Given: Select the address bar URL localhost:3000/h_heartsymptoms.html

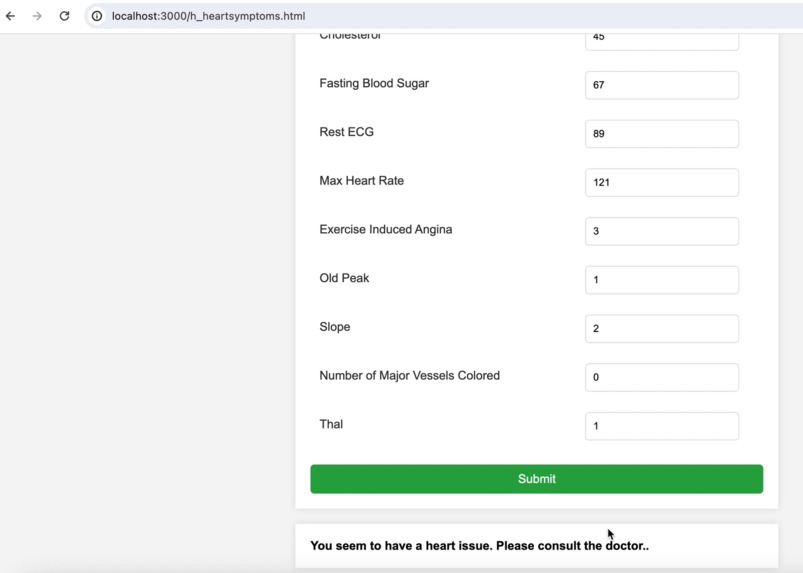Looking at the screenshot, I should [208, 16].
